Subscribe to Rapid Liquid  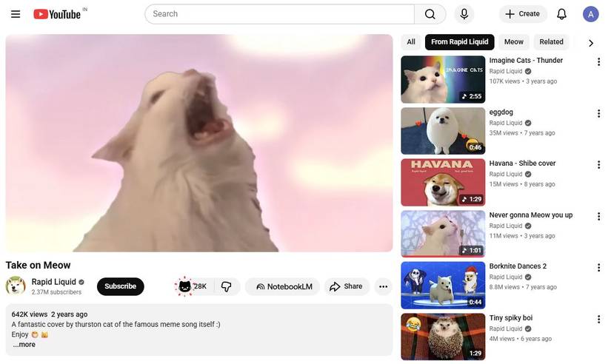coord(121,286)
